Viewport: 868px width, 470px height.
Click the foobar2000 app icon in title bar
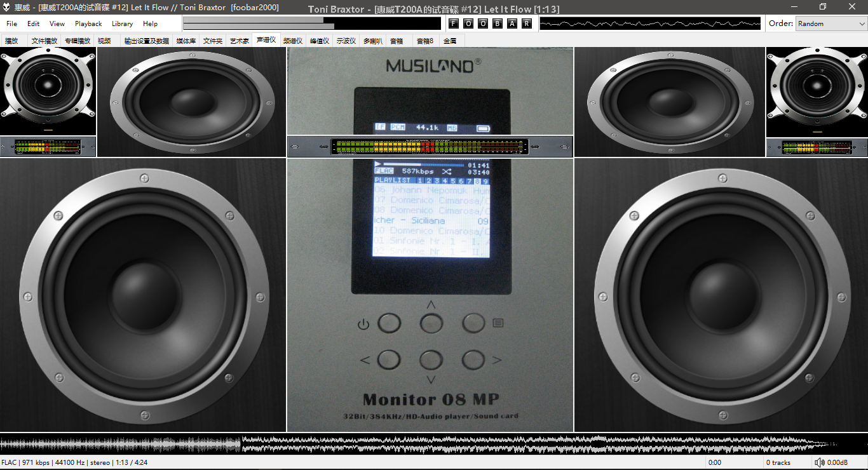7,7
